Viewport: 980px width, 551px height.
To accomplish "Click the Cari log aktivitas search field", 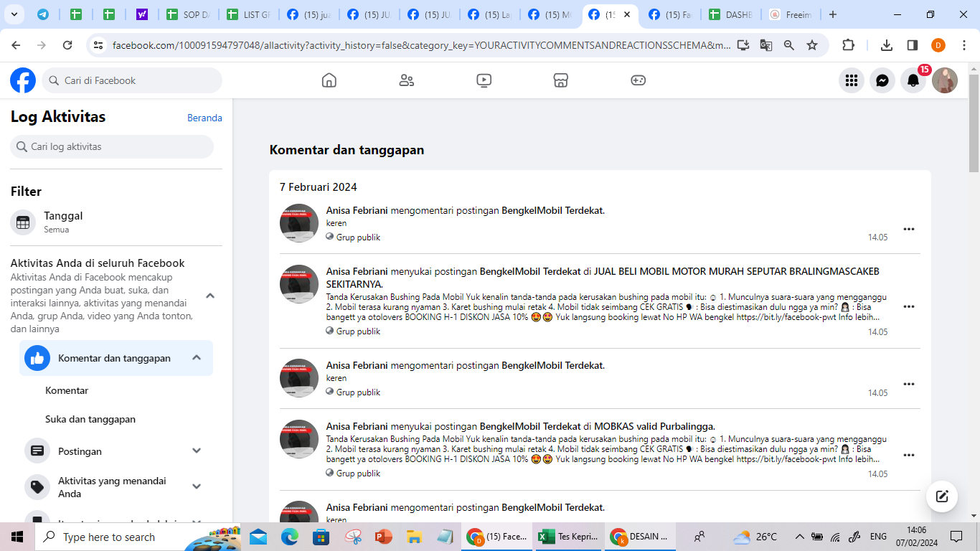I will 112,146.
